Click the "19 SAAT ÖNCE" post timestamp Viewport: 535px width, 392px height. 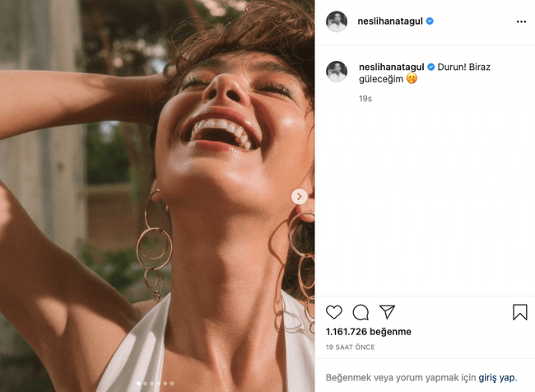point(350,348)
